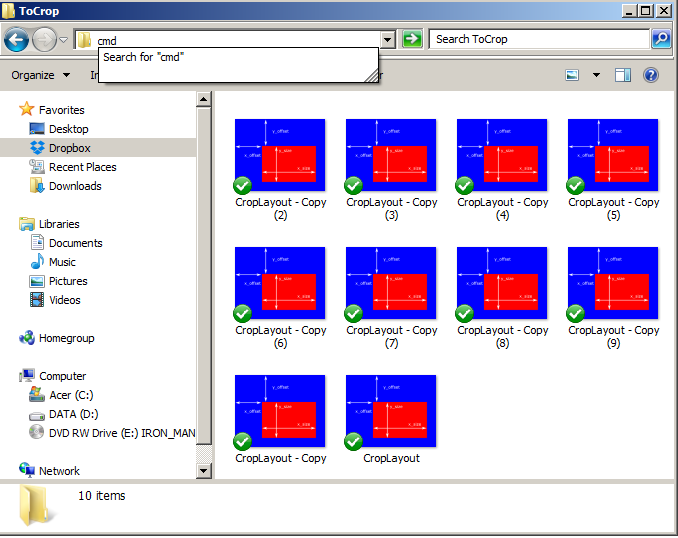Click the Search ToCrop input field
The height and width of the screenshot is (538, 678).
(x=540, y=39)
